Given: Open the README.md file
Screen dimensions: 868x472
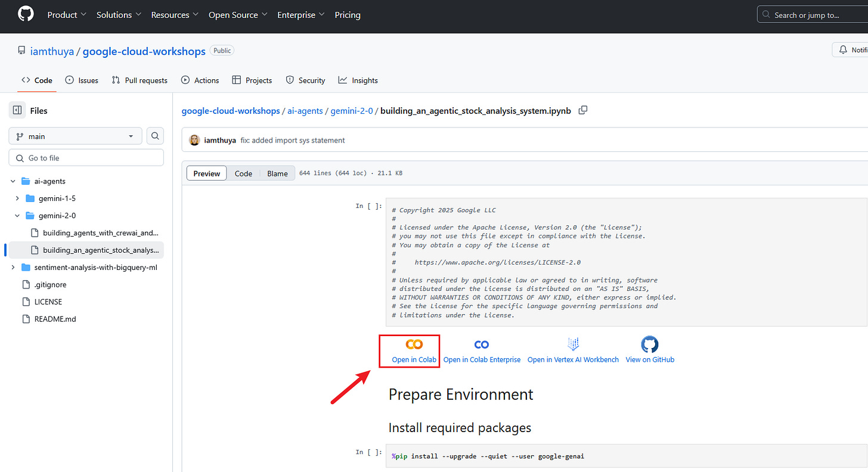Looking at the screenshot, I should point(55,319).
